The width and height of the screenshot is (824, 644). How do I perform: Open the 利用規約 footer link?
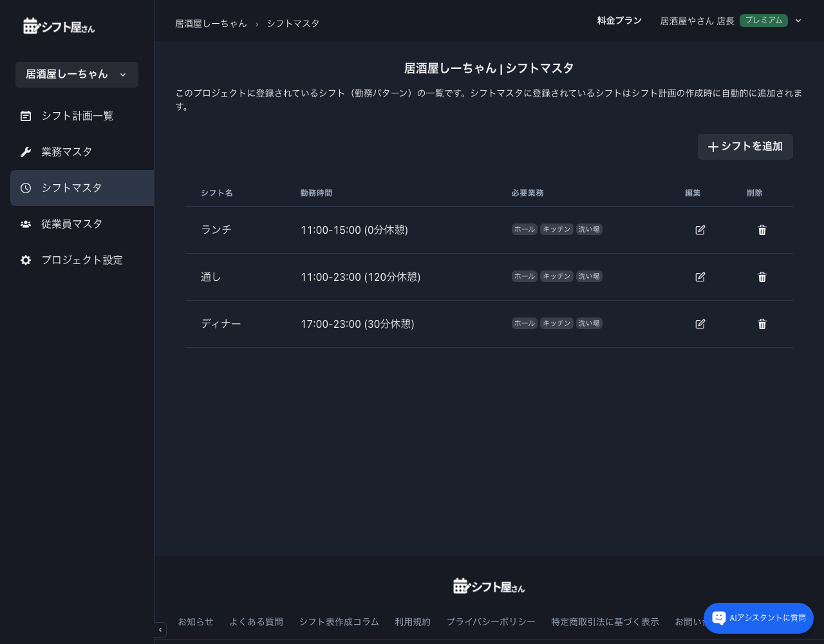pyautogui.click(x=413, y=621)
